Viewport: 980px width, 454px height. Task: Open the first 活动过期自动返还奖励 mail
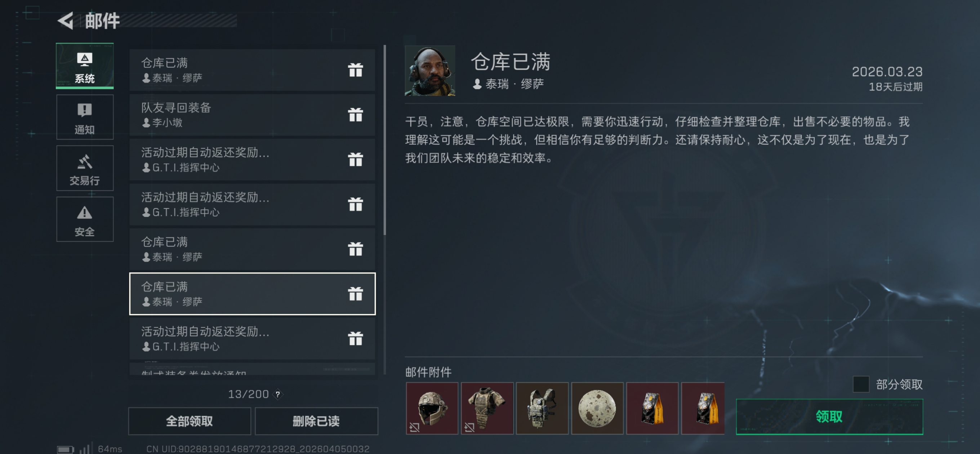point(252,160)
